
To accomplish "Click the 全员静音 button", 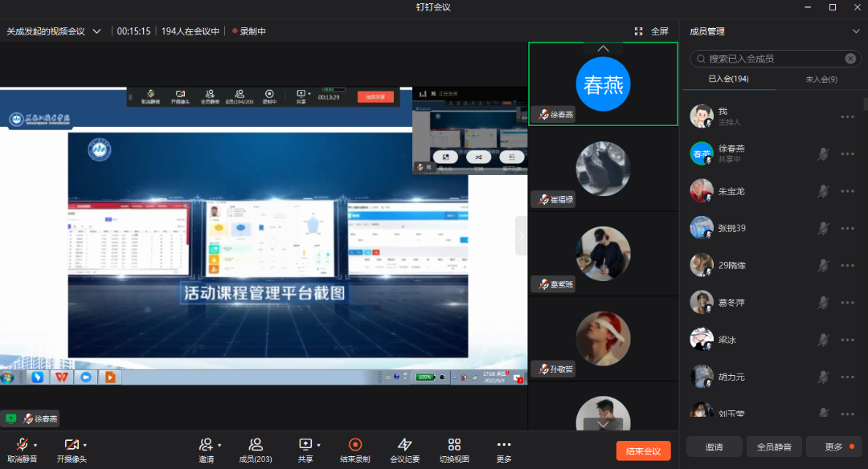I will (x=769, y=447).
